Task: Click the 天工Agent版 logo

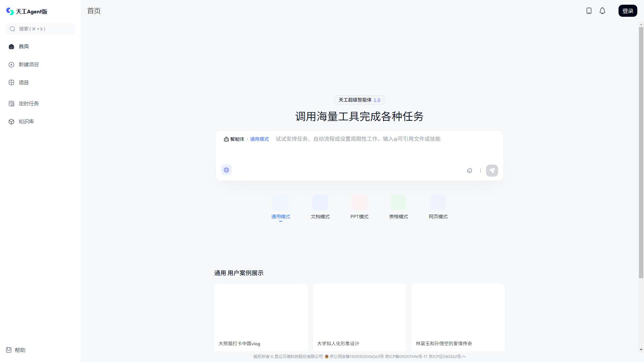Action: pyautogui.click(x=27, y=11)
